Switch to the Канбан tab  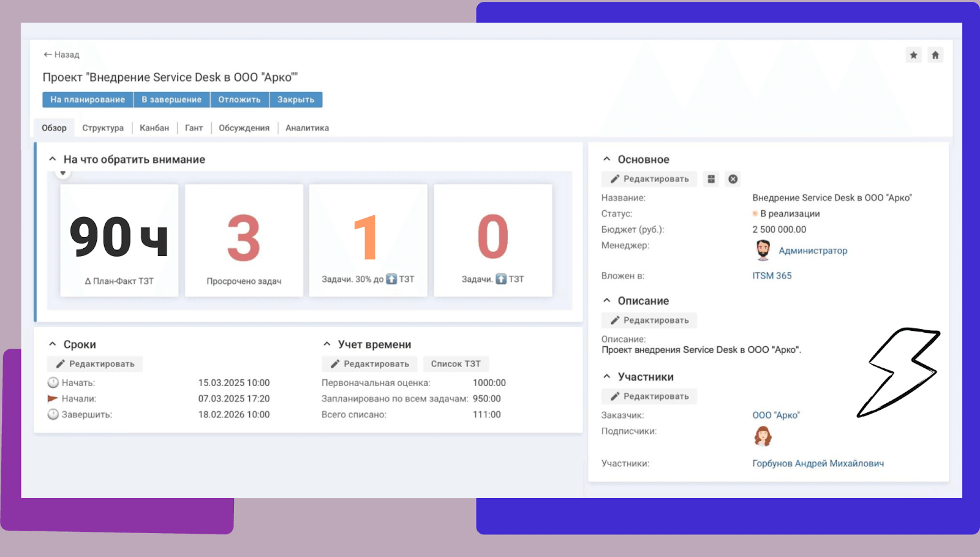click(154, 127)
